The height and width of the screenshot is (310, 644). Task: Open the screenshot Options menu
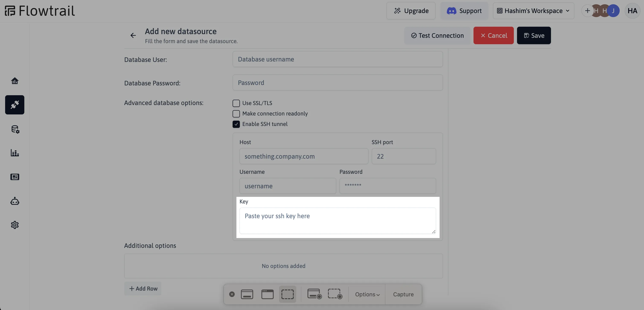pos(367,294)
